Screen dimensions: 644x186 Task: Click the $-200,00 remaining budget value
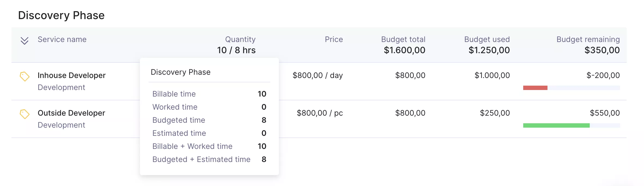point(603,75)
